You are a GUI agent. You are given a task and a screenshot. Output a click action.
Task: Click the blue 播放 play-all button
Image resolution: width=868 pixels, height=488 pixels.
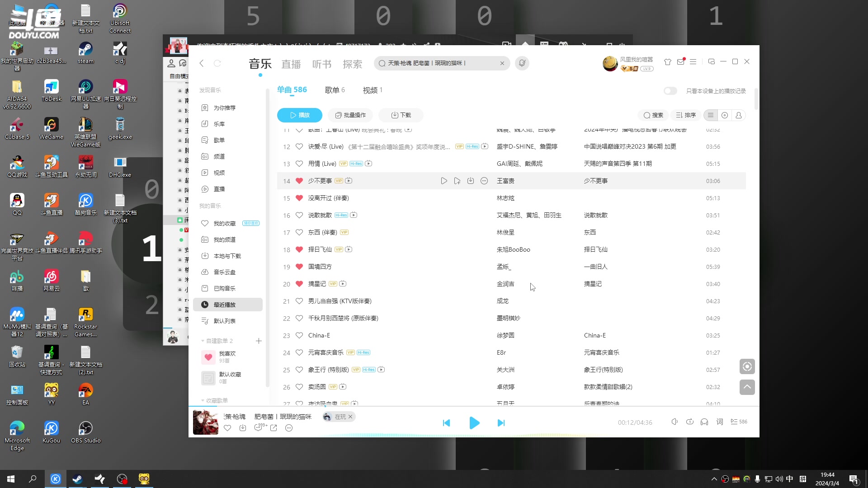pos(300,115)
